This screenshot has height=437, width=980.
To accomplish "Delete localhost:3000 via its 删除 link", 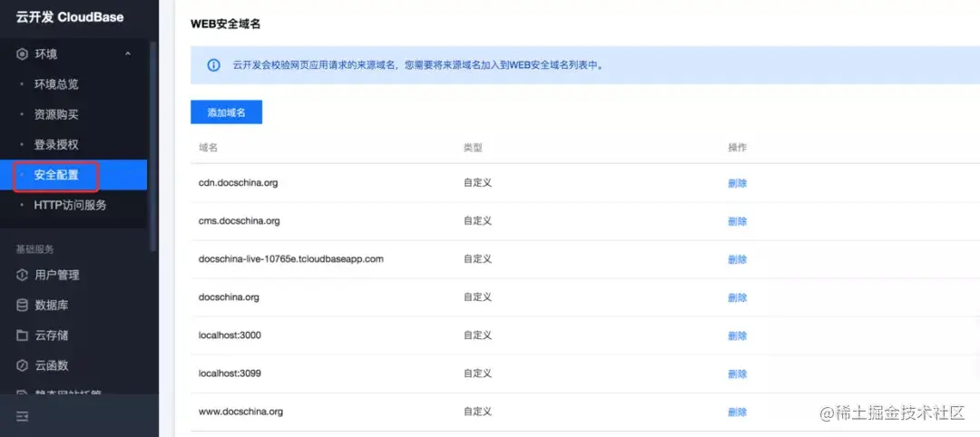I will [738, 335].
